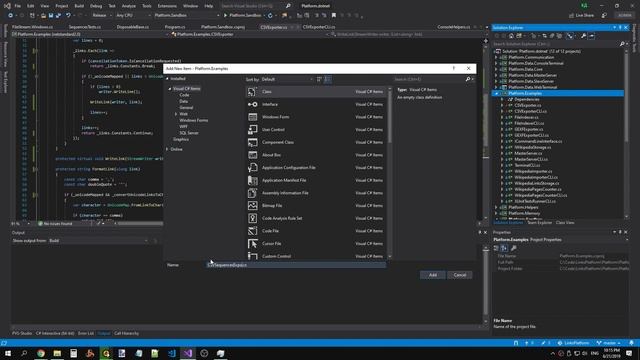
Task: Expand the Online templates node
Action: pyautogui.click(x=167, y=149)
